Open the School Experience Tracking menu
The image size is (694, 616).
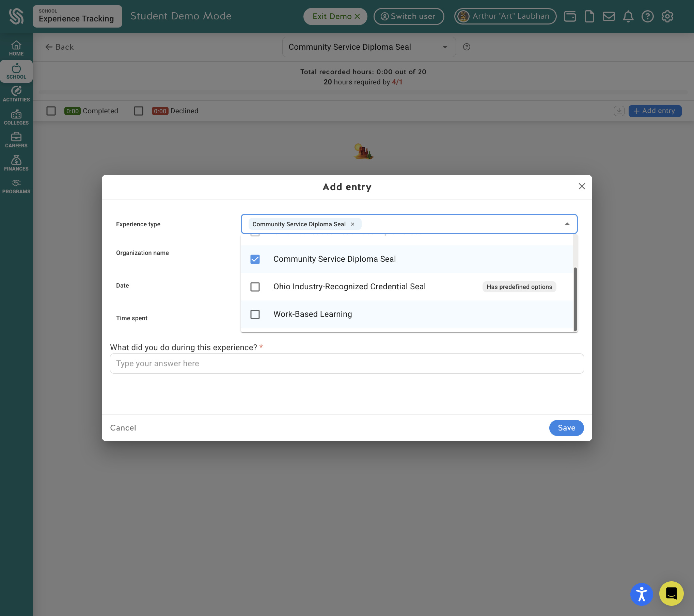[x=77, y=16]
